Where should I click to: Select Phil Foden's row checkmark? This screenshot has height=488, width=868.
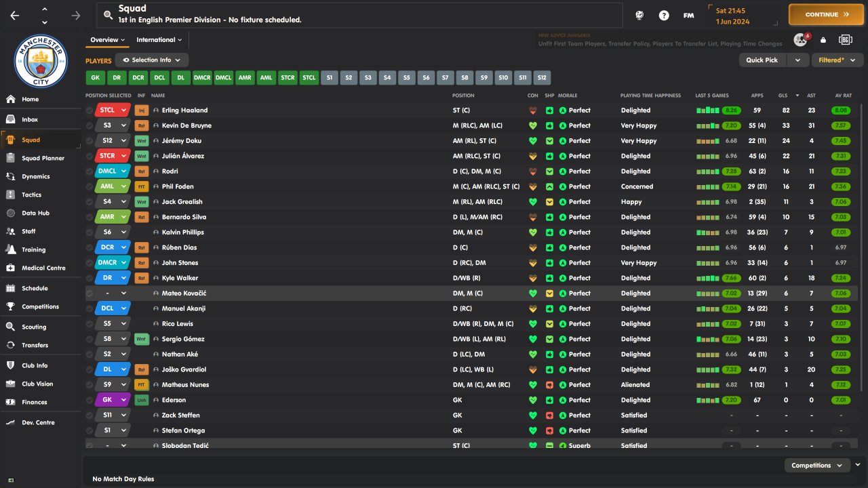(x=90, y=186)
